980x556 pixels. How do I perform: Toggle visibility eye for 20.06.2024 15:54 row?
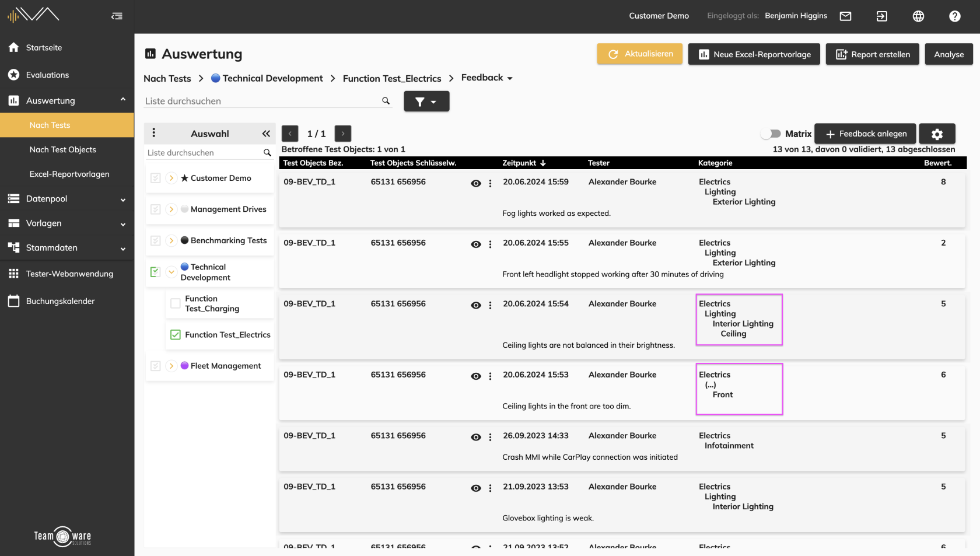(476, 305)
